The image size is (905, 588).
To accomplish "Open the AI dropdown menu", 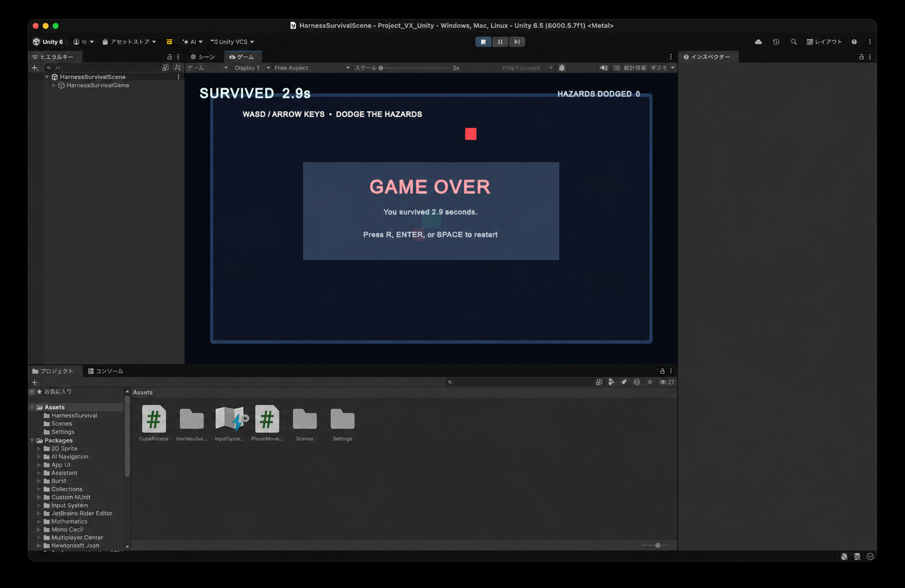I will coord(193,42).
